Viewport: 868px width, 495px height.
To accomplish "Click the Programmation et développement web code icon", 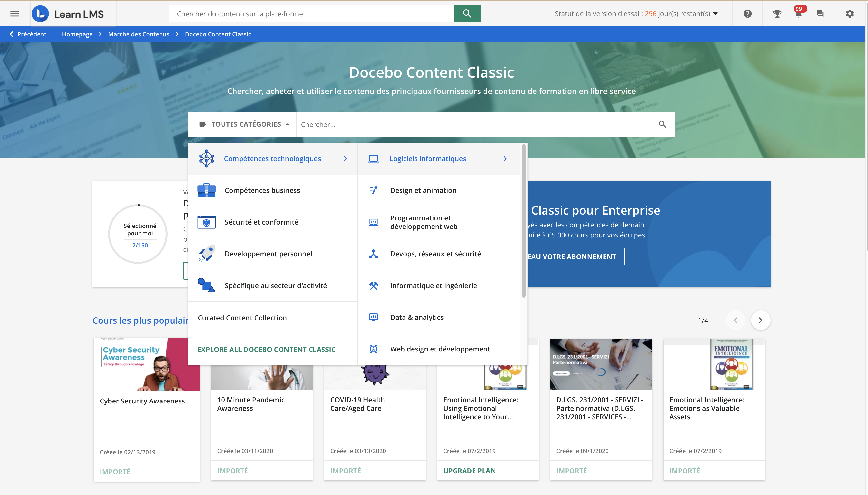I will click(x=373, y=222).
